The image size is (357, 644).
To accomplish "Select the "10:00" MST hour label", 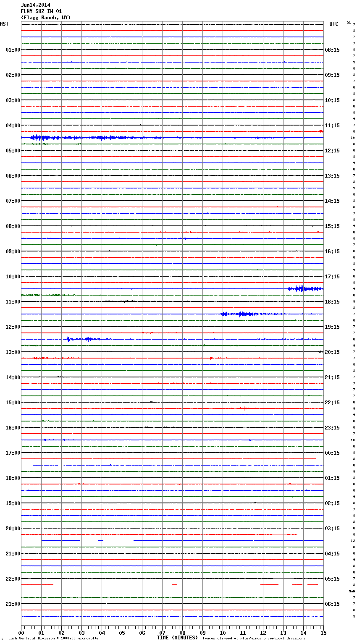I will click(x=13, y=277).
